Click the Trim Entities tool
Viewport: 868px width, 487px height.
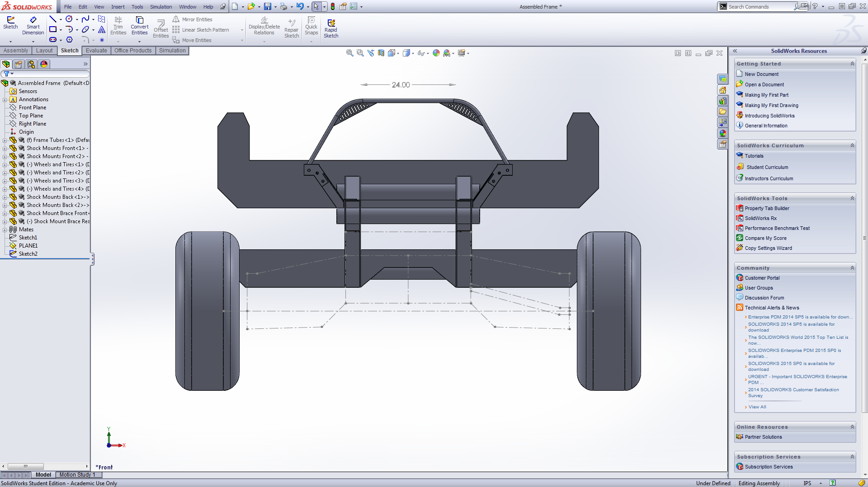pyautogui.click(x=118, y=26)
